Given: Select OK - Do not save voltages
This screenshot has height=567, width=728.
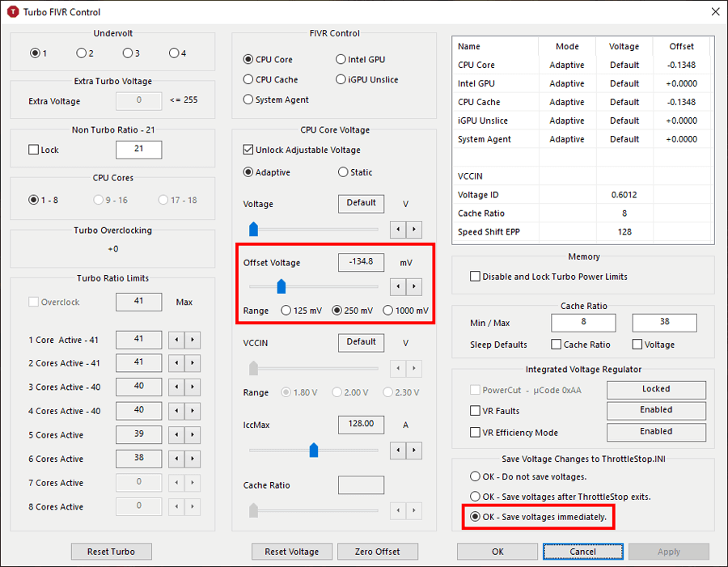Looking at the screenshot, I should 528,476.
